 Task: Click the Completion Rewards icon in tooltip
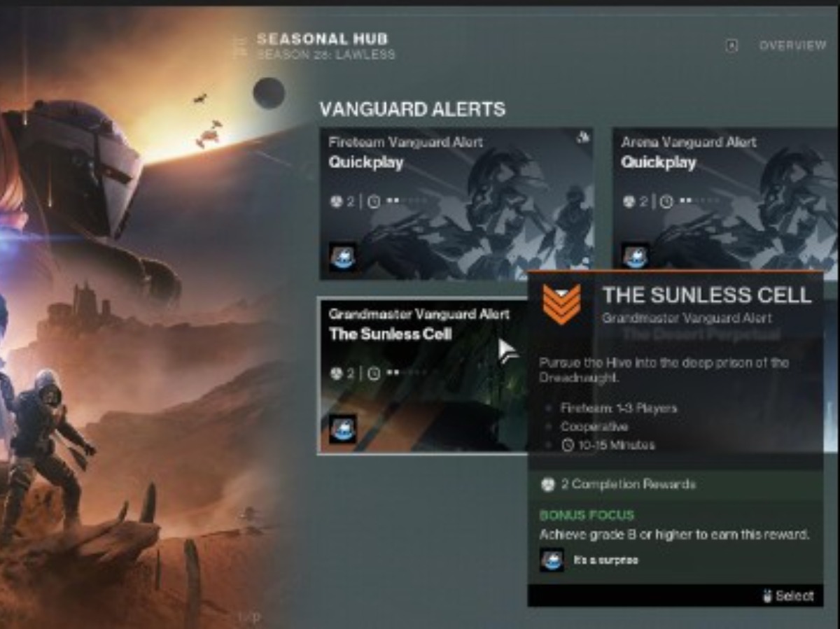548,484
